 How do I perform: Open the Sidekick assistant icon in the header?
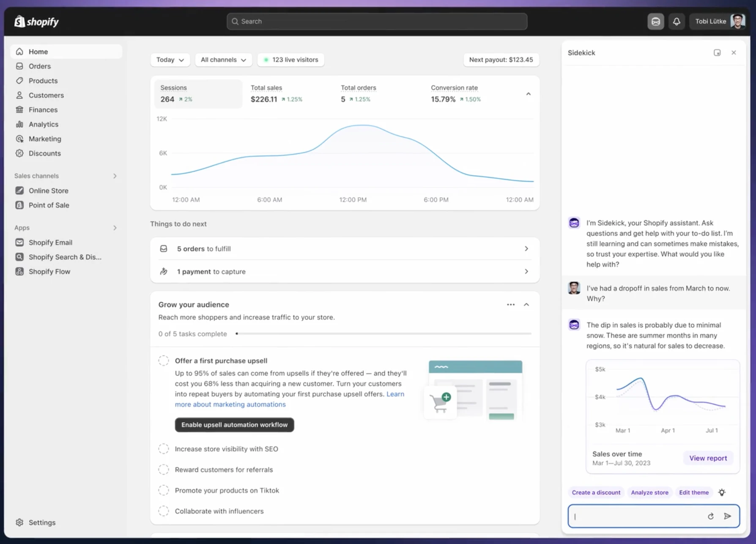click(x=656, y=21)
